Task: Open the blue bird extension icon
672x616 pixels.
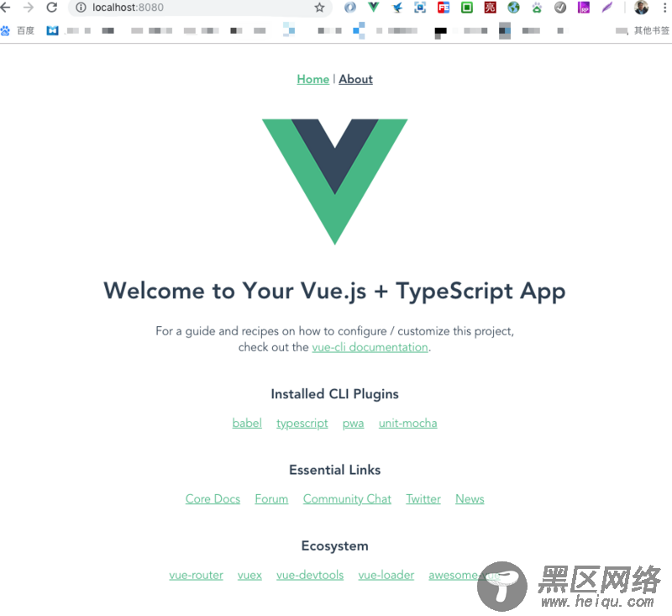Action: click(397, 8)
